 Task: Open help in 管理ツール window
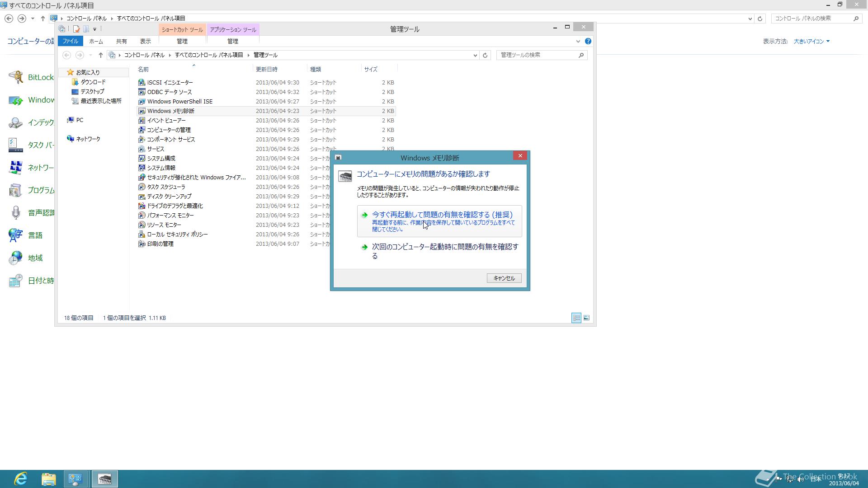point(588,41)
